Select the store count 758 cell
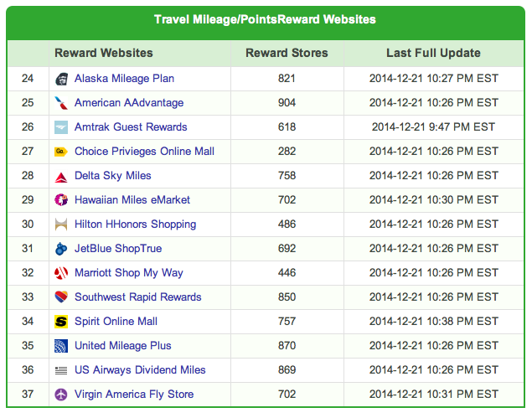 click(x=287, y=176)
